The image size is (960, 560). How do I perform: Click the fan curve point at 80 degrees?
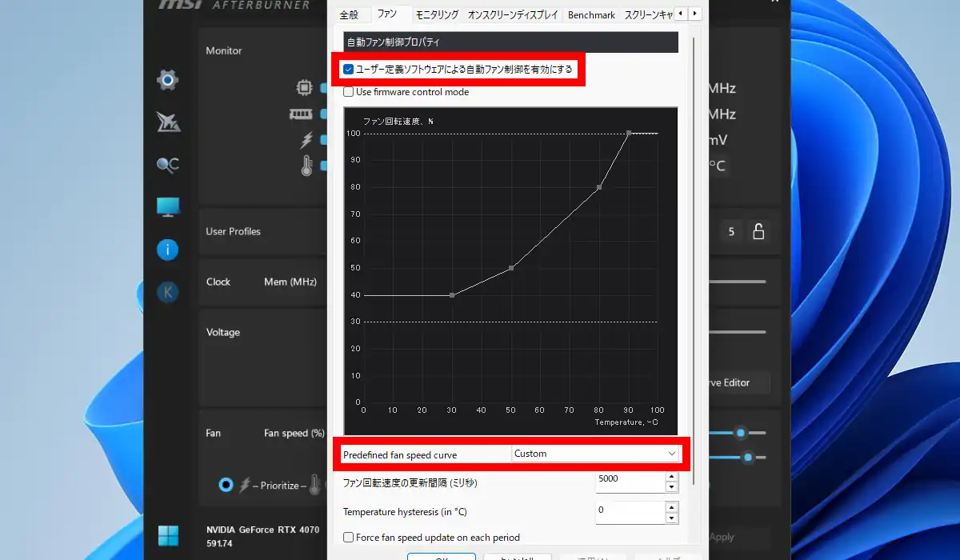(599, 187)
